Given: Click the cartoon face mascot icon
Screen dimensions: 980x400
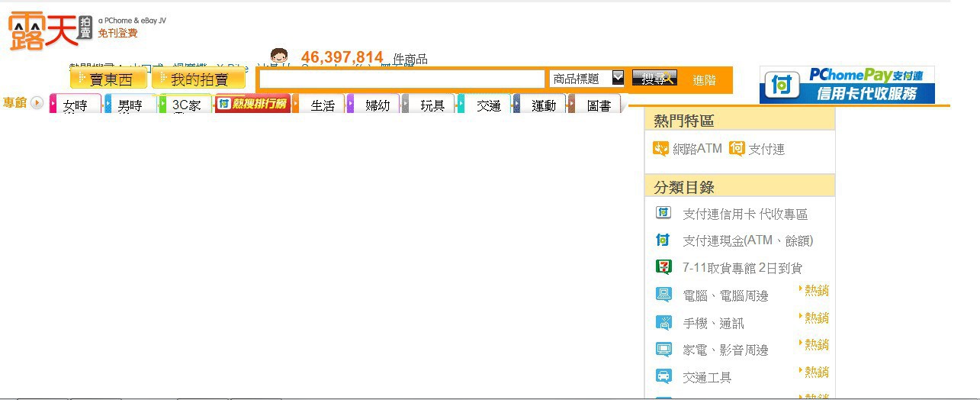Looking at the screenshot, I should coord(281,56).
